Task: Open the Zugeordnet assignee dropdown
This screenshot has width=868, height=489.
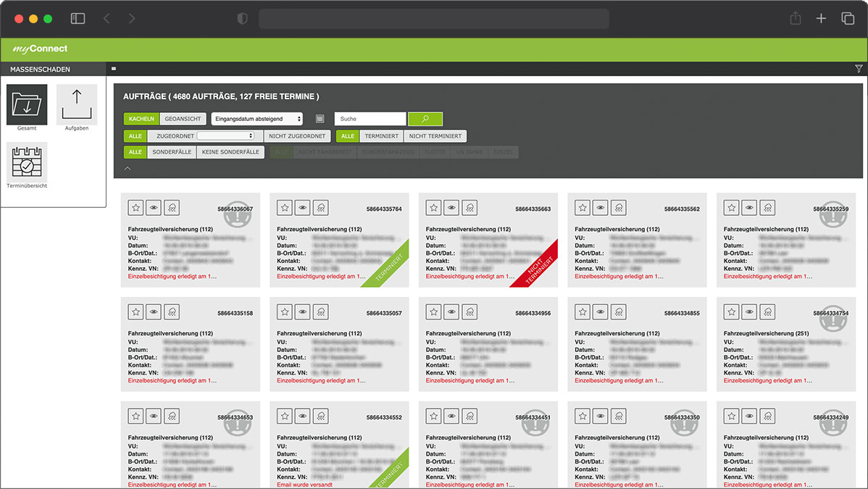Action: pos(225,135)
